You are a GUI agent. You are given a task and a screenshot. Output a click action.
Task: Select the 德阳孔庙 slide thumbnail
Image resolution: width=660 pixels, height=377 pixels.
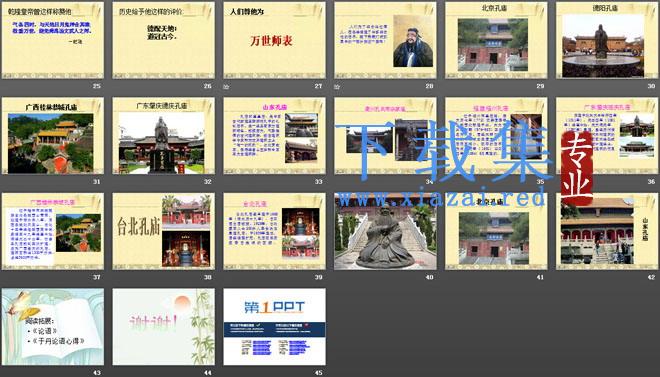607,40
